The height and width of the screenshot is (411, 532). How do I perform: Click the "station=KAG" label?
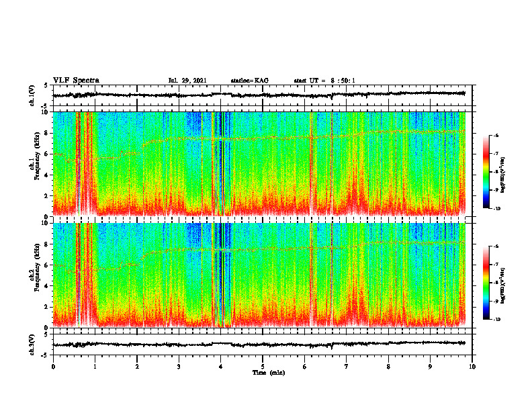[x=250, y=81]
